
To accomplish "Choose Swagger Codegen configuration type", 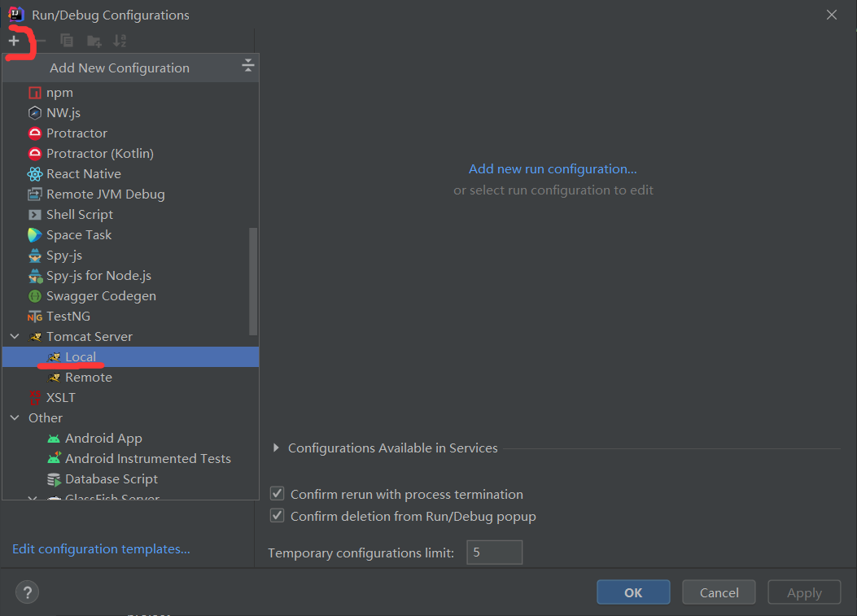I will (131, 295).
